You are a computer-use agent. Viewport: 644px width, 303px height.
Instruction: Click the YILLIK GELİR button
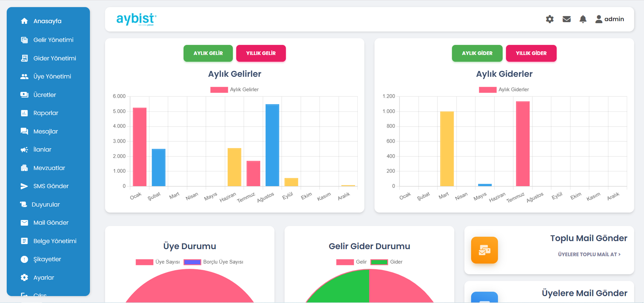[x=261, y=53]
